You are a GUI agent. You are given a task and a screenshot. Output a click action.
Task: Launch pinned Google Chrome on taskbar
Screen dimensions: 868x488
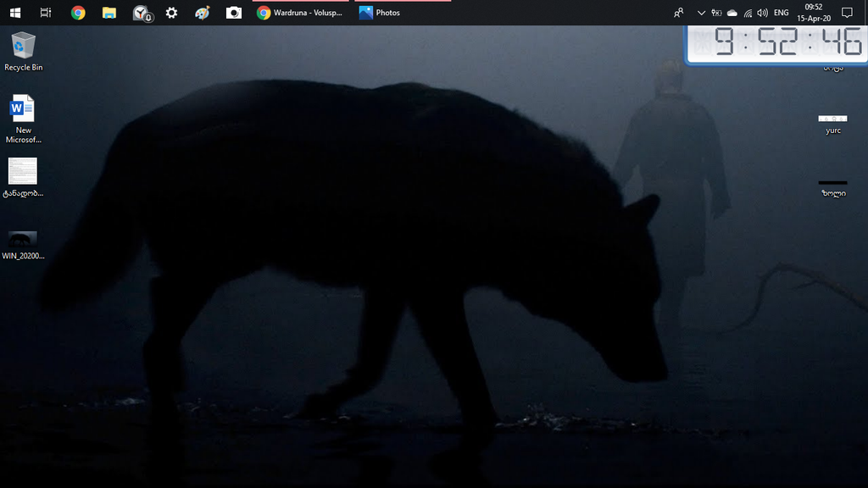(x=78, y=12)
